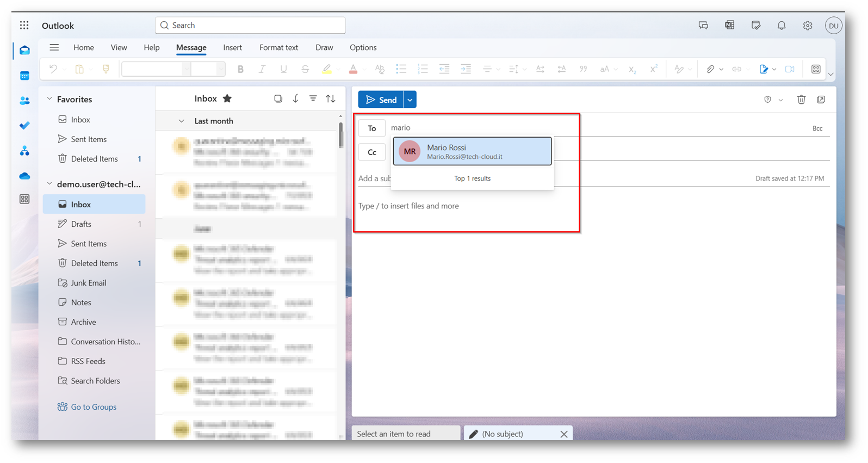This screenshot has height=463, width=868.
Task: Select Mario Rossi contact suggestion
Action: tap(472, 151)
